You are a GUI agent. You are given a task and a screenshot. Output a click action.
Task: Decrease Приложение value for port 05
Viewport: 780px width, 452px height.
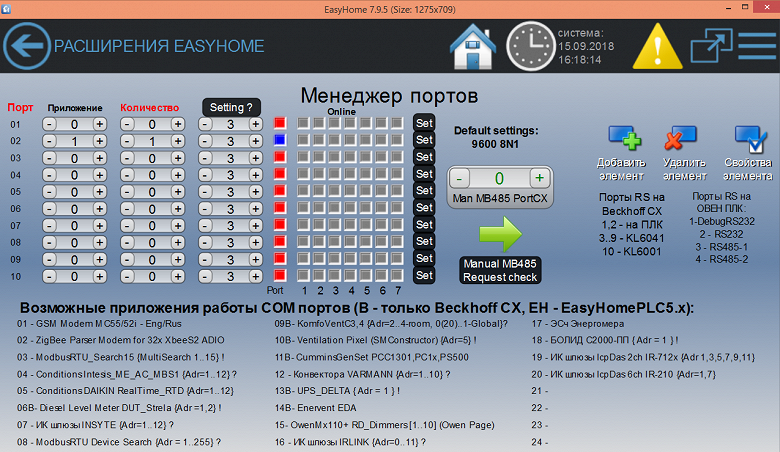click(x=49, y=192)
